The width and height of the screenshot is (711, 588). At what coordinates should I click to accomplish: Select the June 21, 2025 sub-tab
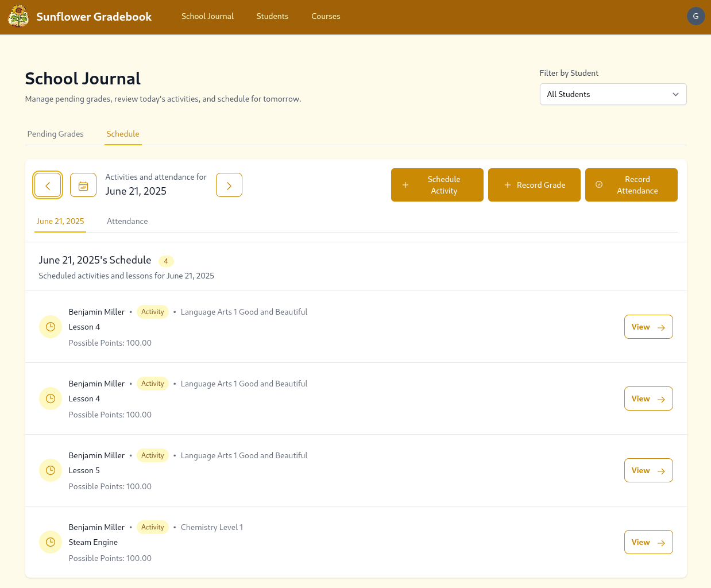[60, 221]
